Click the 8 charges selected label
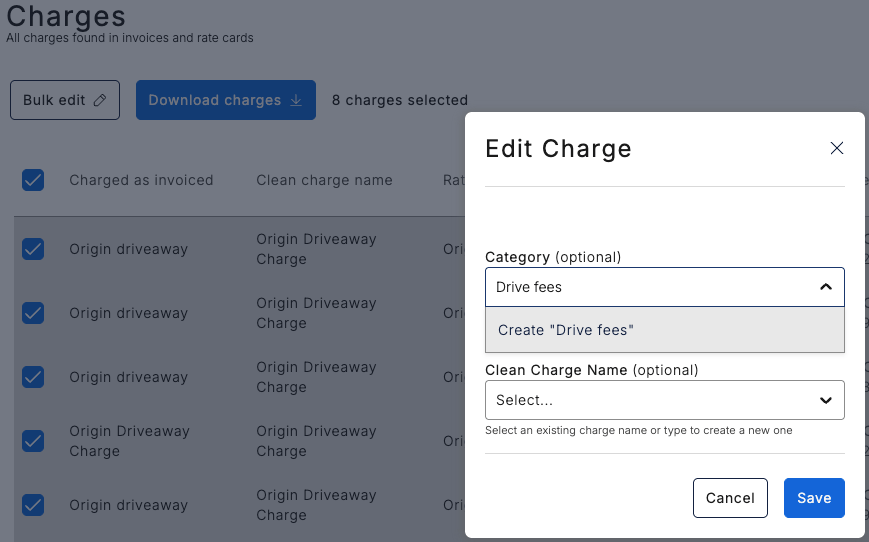 pyautogui.click(x=399, y=100)
